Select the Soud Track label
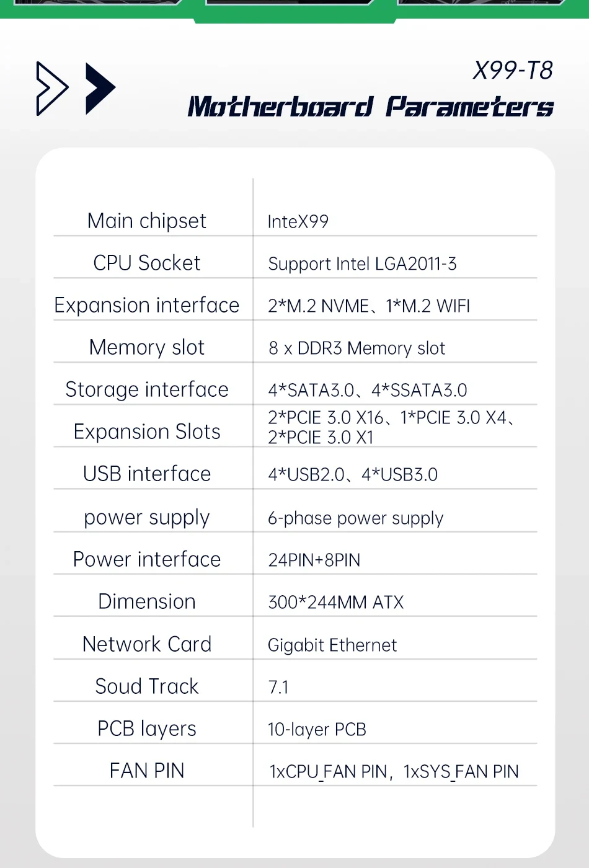Viewport: 589px width, 868px height. coord(147,687)
